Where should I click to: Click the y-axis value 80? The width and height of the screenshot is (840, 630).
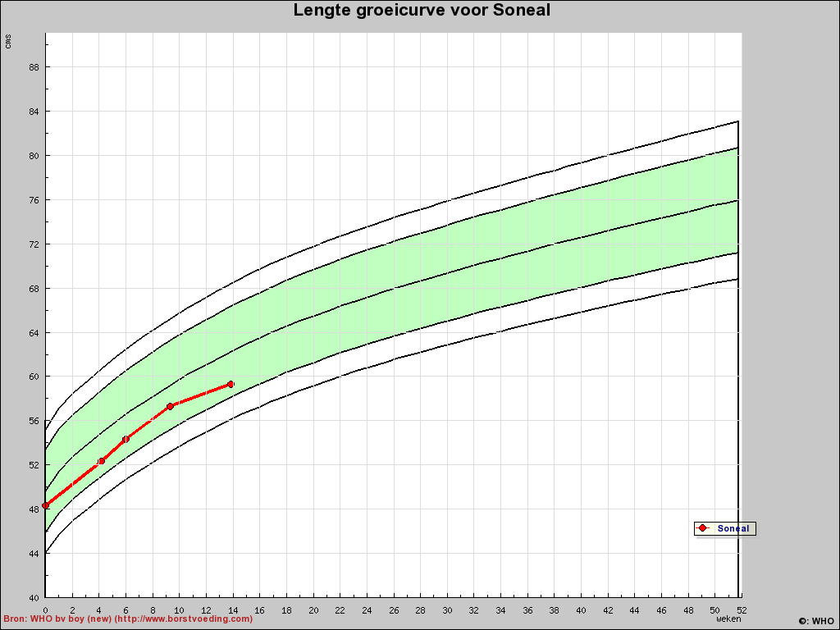(34, 156)
